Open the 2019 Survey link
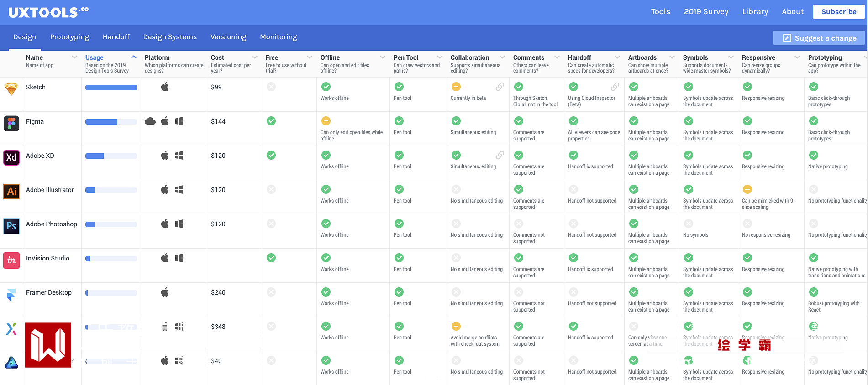 point(706,12)
